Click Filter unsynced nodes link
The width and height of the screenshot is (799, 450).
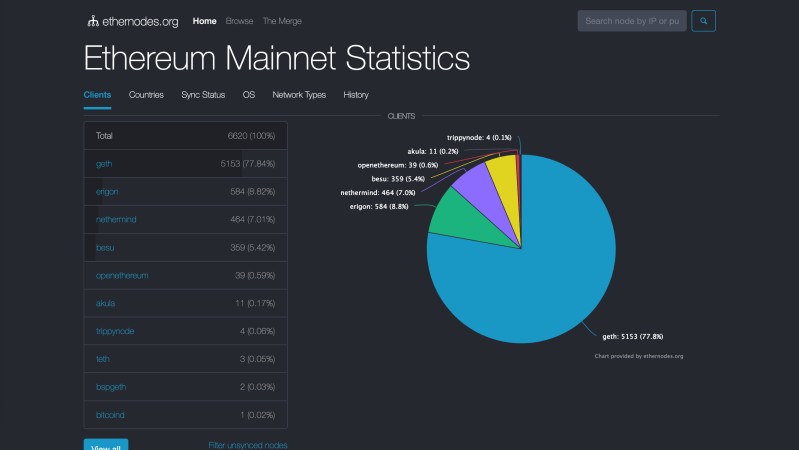click(x=247, y=445)
